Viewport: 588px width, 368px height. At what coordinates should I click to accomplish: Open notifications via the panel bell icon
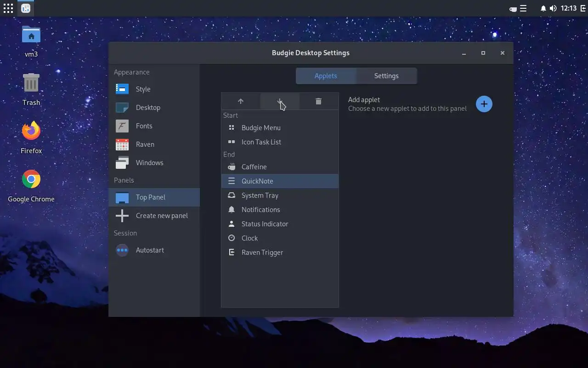(x=543, y=8)
